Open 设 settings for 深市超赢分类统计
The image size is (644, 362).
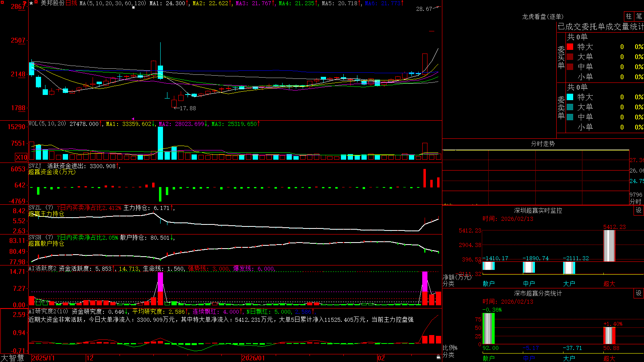point(638,293)
